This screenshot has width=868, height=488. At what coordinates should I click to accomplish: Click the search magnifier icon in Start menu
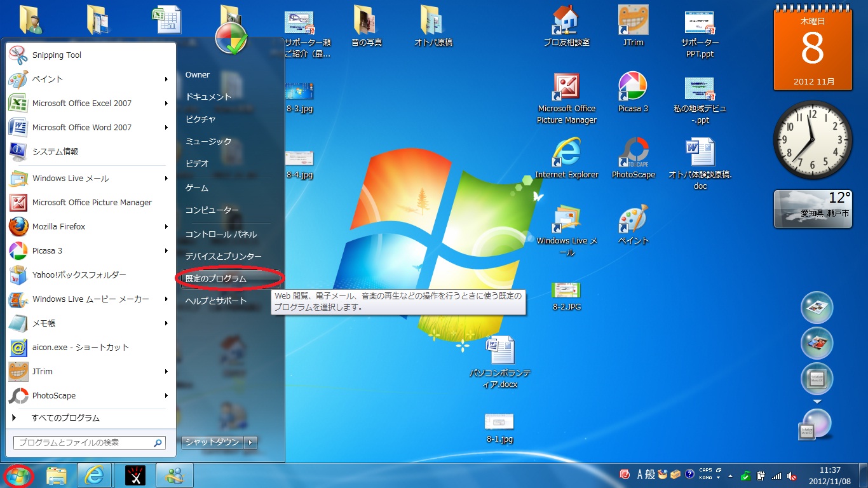[158, 443]
